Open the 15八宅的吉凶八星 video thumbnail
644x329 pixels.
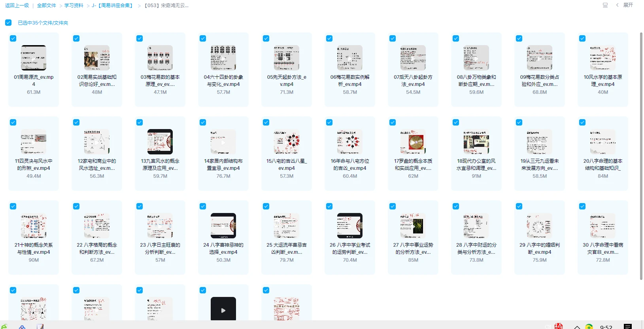pos(287,142)
